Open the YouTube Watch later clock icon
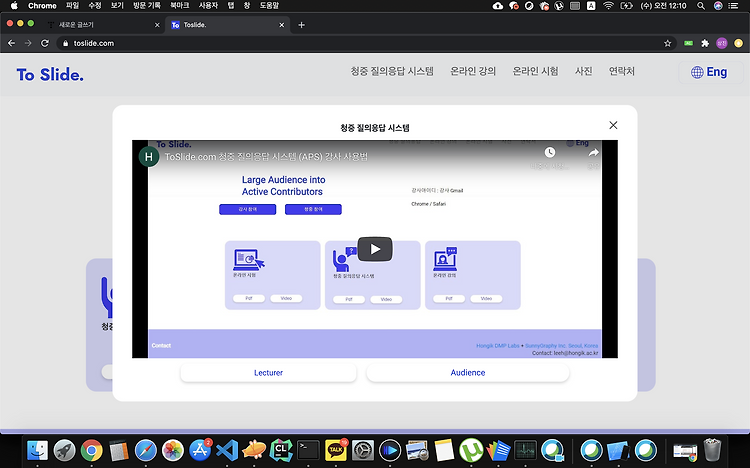Screen dimensions: 750x468 point(550,153)
